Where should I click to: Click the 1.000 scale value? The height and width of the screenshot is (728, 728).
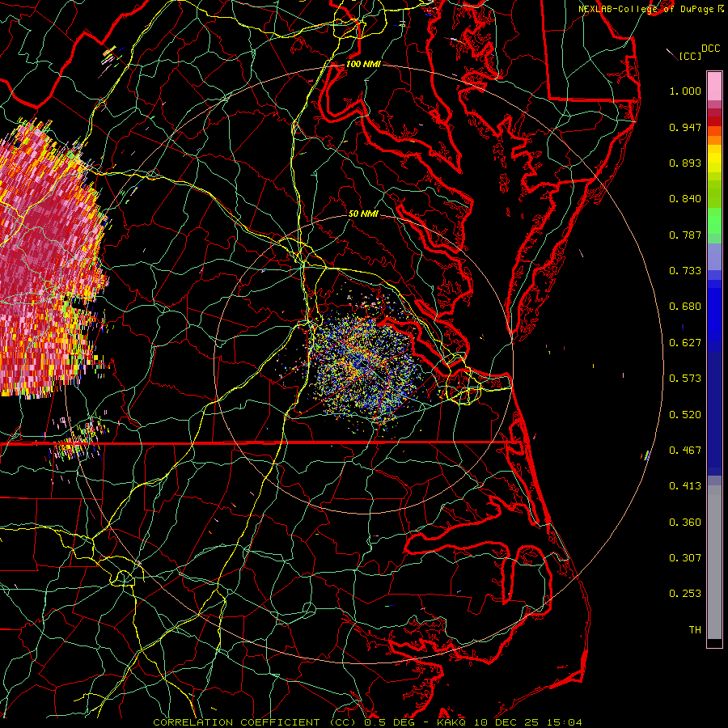point(685,91)
